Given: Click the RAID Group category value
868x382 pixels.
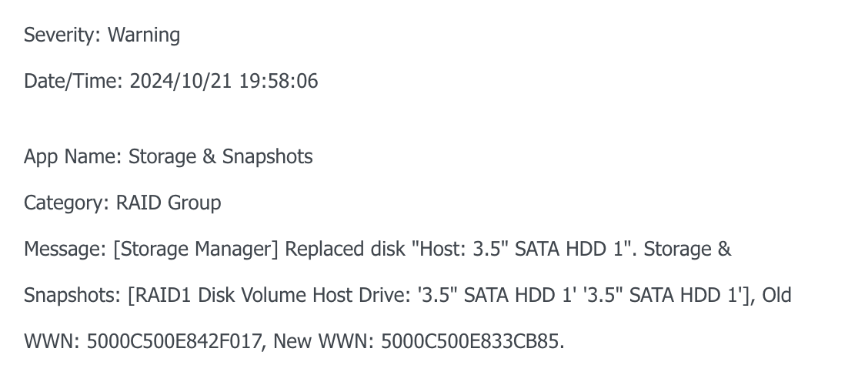Looking at the screenshot, I should click(x=169, y=203).
